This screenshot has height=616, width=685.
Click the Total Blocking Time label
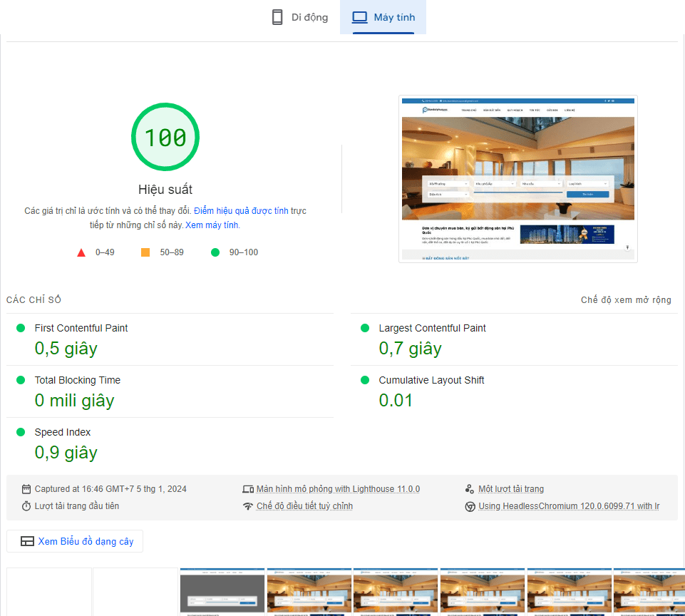click(77, 380)
